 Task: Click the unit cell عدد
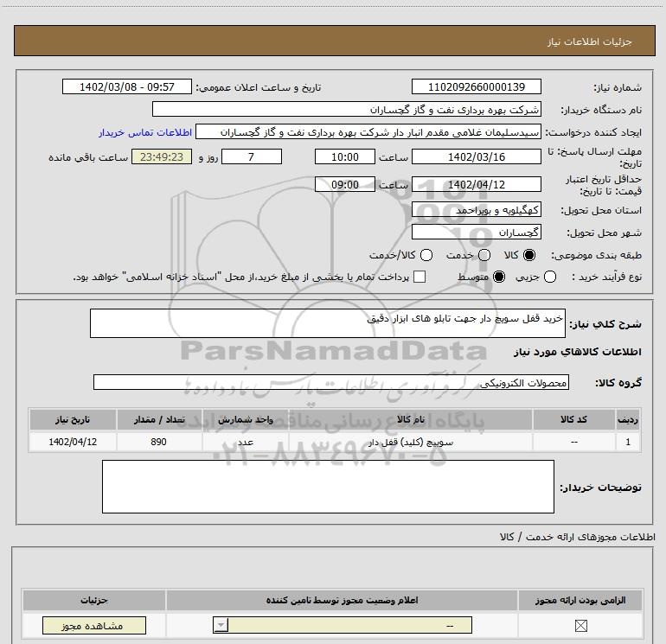click(x=246, y=442)
